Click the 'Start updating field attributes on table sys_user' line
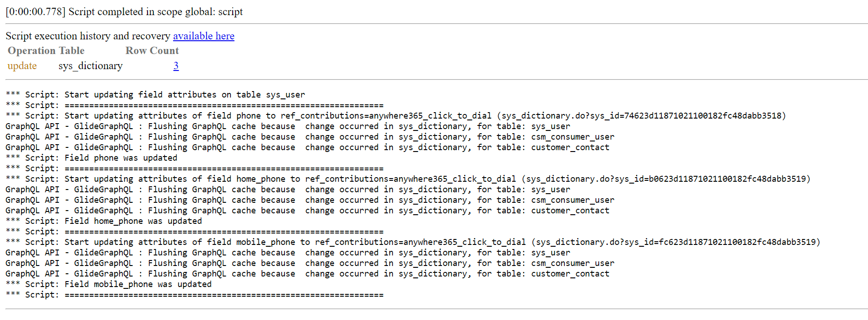Screen dimensions: 868x320 184,95
